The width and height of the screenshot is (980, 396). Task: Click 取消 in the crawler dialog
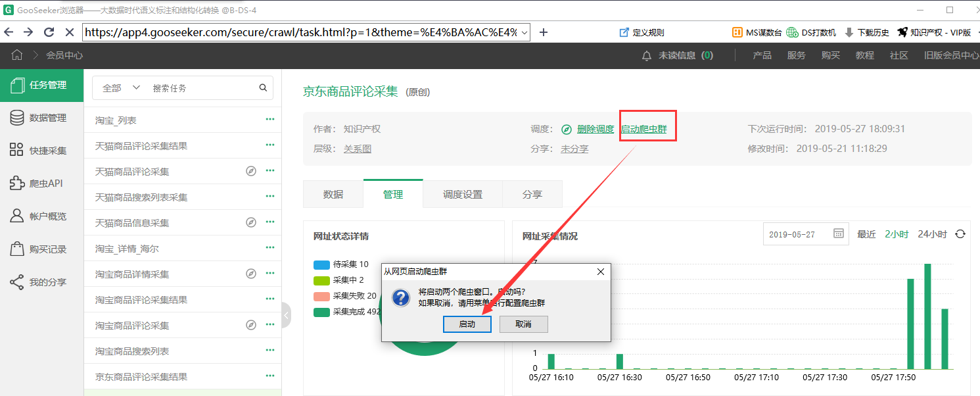(x=524, y=324)
